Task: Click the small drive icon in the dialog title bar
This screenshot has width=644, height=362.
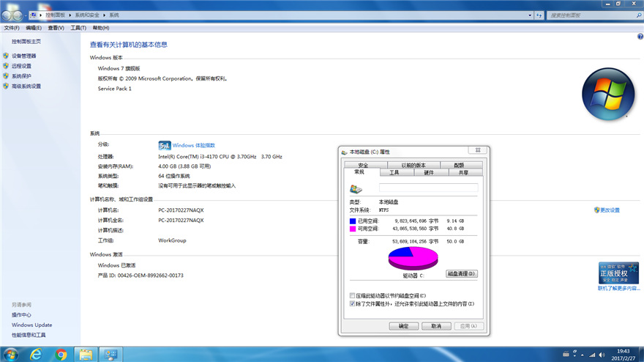Action: 344,152
